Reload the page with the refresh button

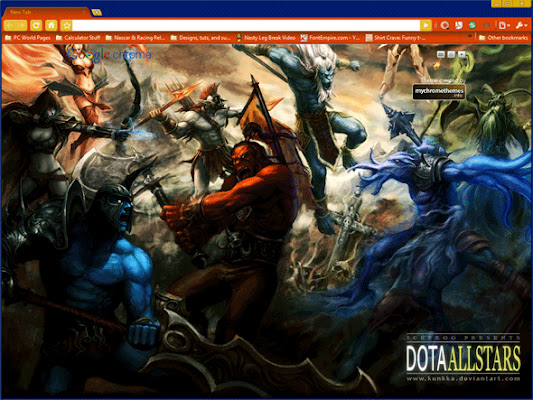click(x=36, y=25)
